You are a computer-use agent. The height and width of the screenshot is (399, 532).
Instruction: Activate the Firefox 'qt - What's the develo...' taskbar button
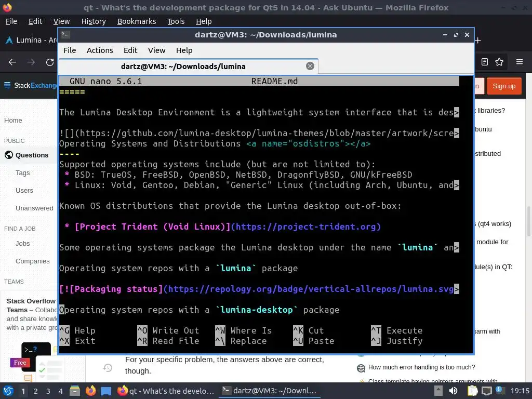pos(166,391)
